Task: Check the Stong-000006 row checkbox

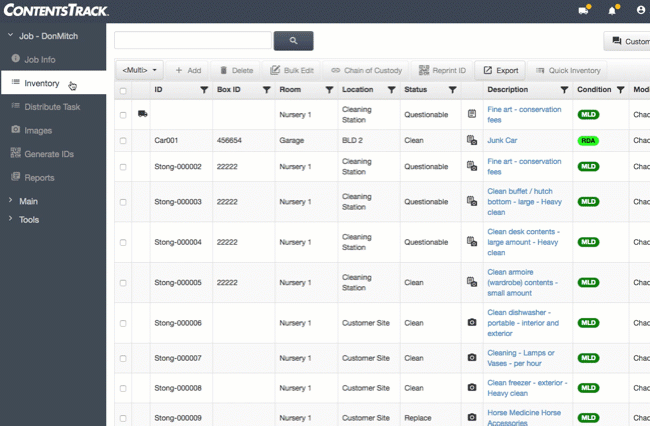Action: pos(123,323)
